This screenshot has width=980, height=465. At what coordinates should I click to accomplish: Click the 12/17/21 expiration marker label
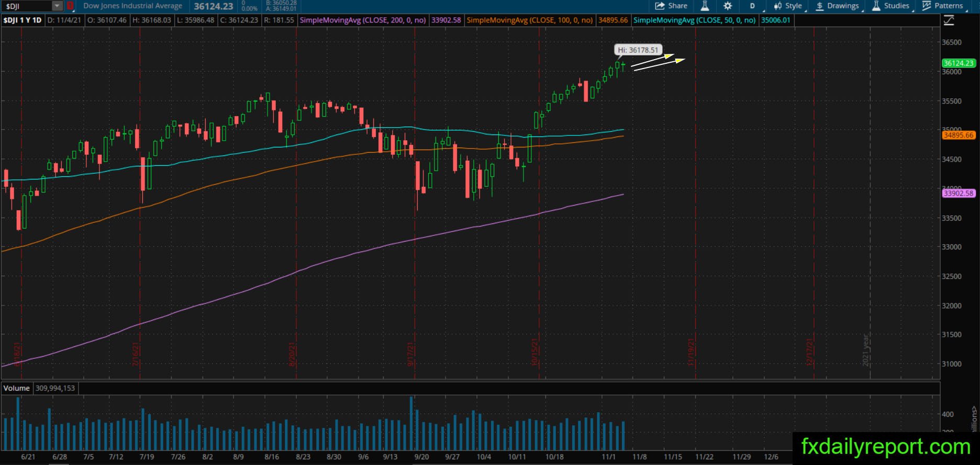pyautogui.click(x=810, y=353)
